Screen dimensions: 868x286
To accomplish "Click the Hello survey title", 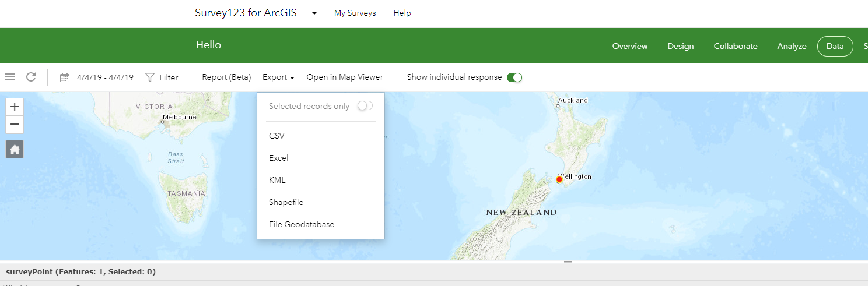I will 208,45.
